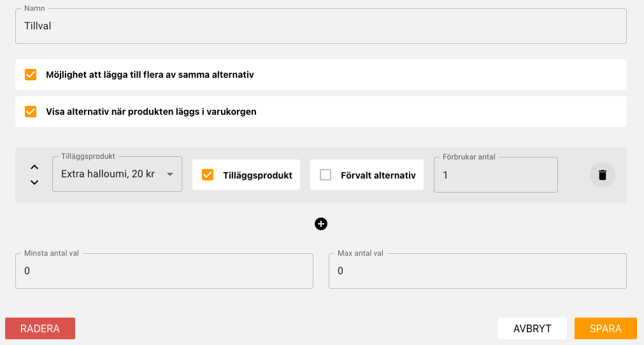The width and height of the screenshot is (644, 345).
Task: Add a new option with the plus icon
Action: coord(321,224)
